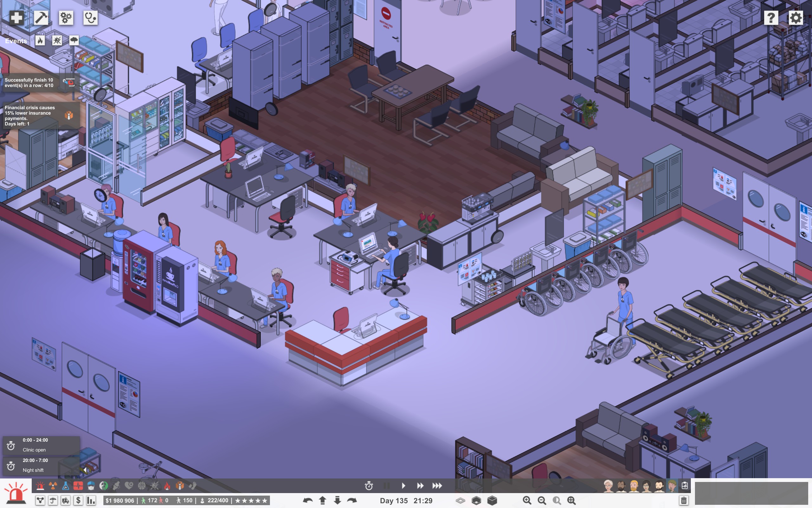The height and width of the screenshot is (508, 812).
Task: Open the bar chart statistics panel
Action: coord(91,501)
